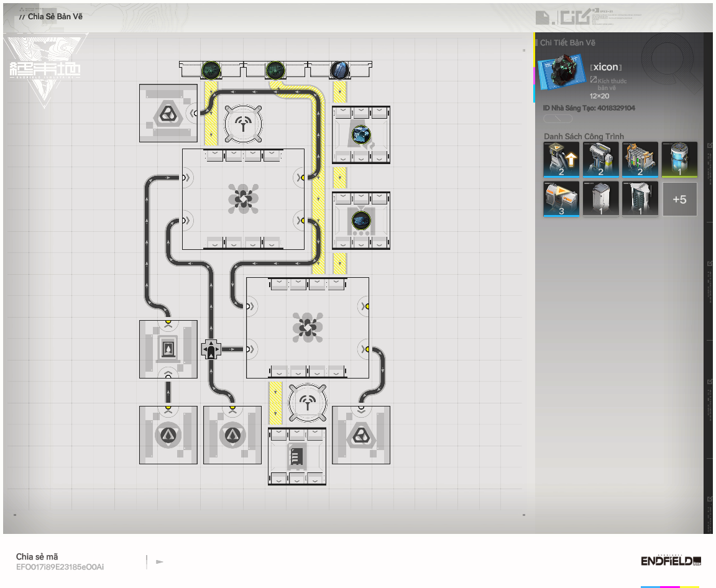
Task: Click the upper relay tower antenna icon
Action: coord(242,122)
